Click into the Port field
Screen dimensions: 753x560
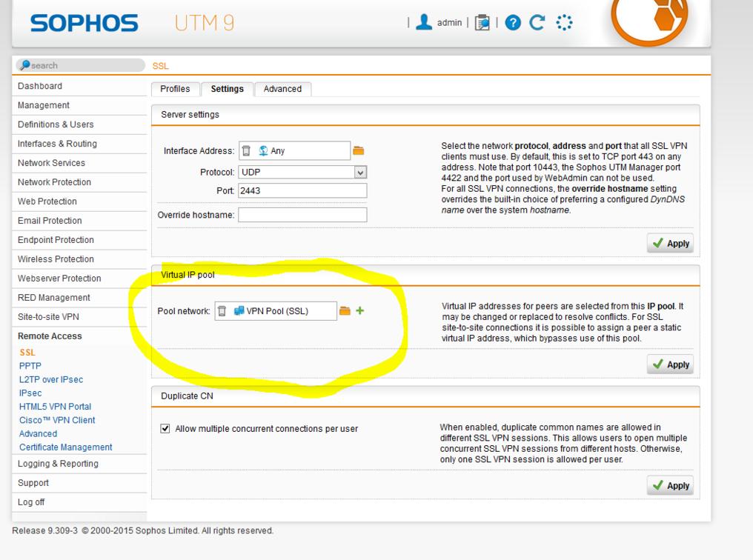point(302,190)
